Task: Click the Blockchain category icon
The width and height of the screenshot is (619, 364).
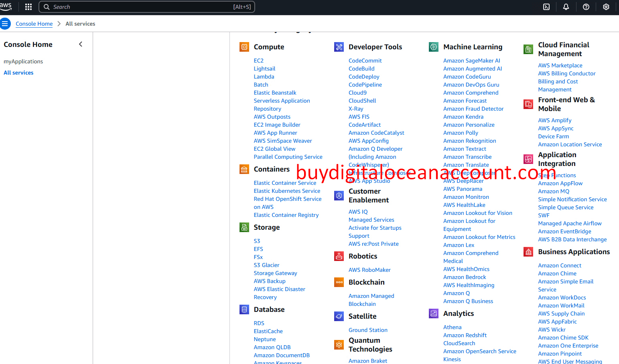Action: (x=339, y=282)
